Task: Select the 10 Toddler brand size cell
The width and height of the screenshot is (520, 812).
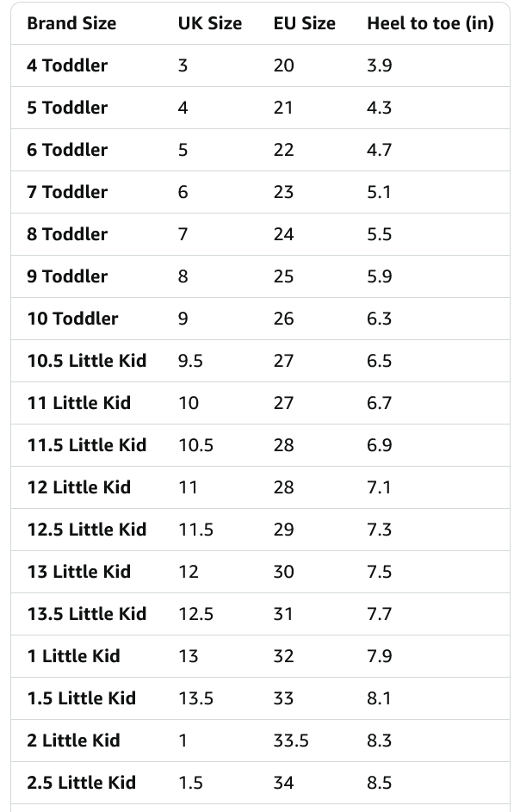Action: (72, 319)
